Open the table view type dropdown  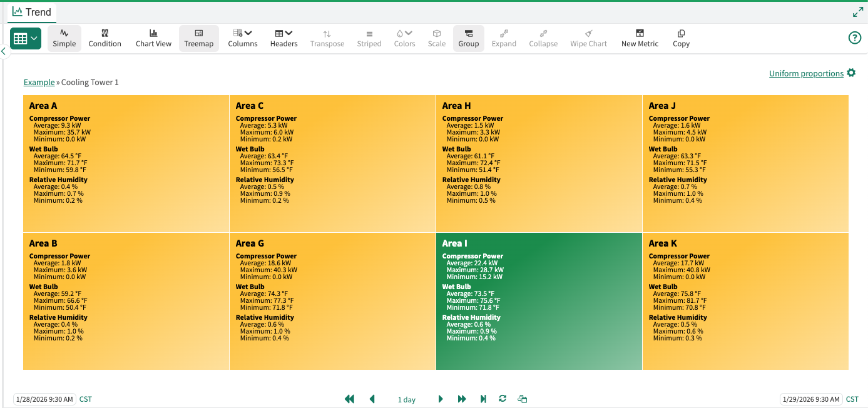tap(26, 39)
